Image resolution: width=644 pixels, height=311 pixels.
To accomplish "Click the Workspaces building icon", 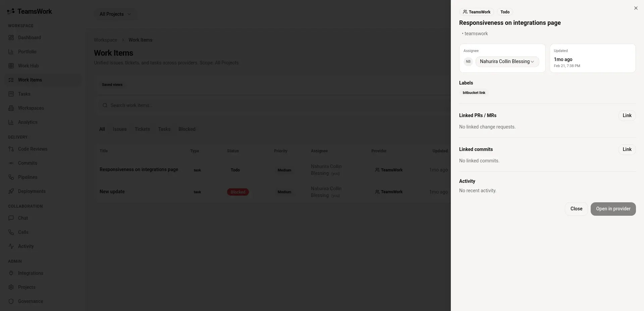I will click(11, 108).
